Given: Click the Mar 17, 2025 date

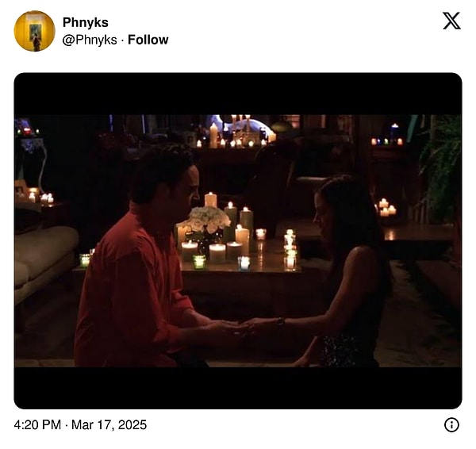Looking at the screenshot, I should pyautogui.click(x=109, y=424).
